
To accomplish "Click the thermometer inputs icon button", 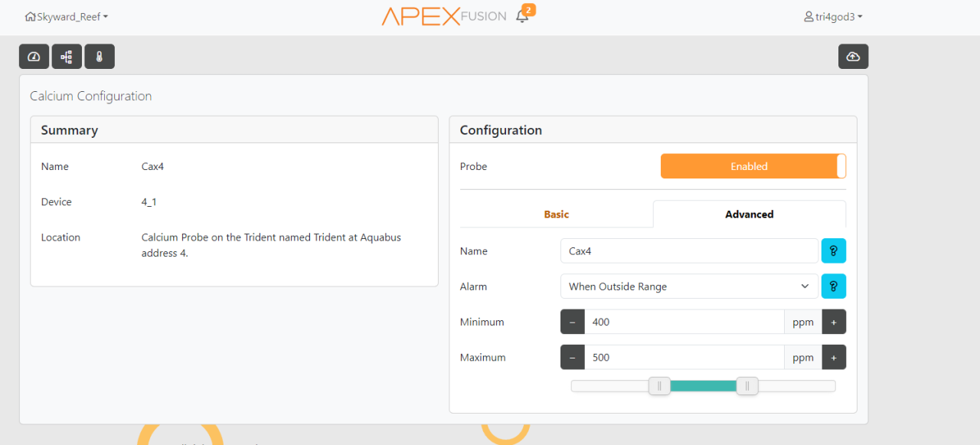I will coord(100,57).
